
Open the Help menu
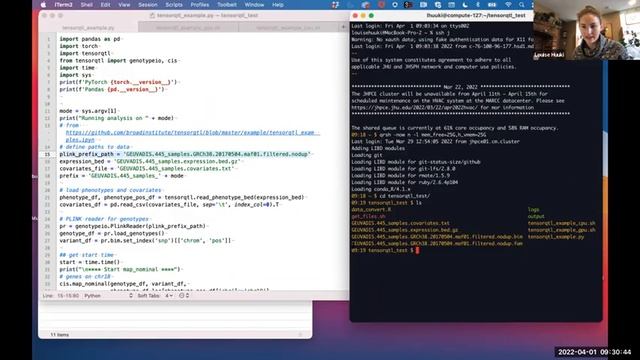tap(278, 5)
